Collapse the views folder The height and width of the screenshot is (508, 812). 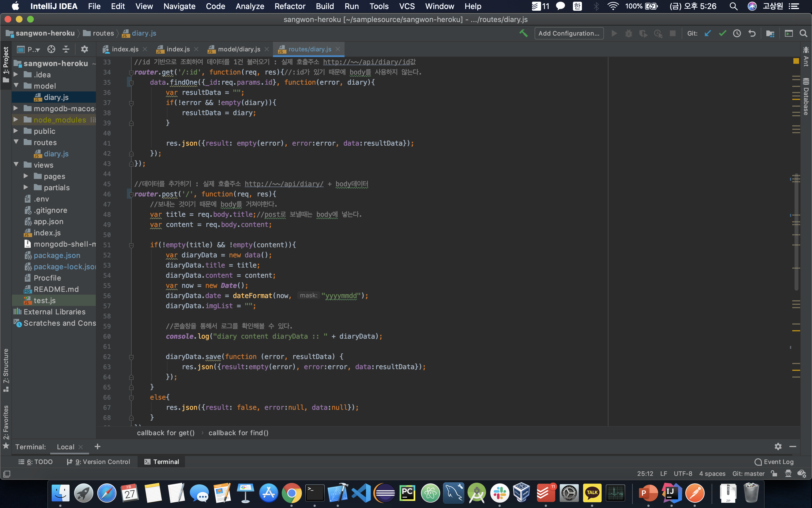[16, 165]
